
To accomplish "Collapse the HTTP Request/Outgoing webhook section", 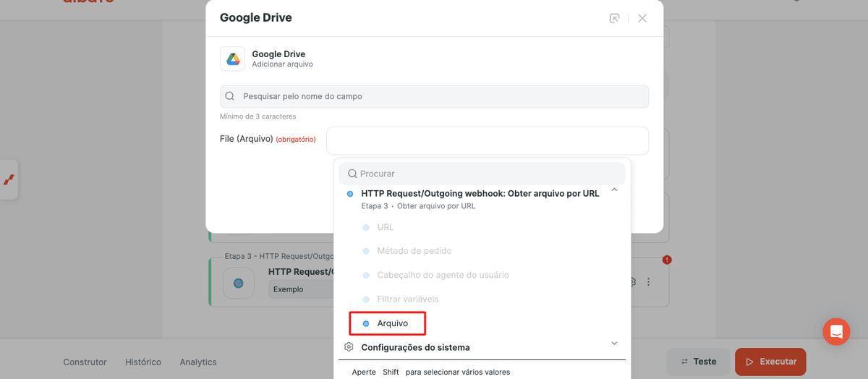I will 614,189.
